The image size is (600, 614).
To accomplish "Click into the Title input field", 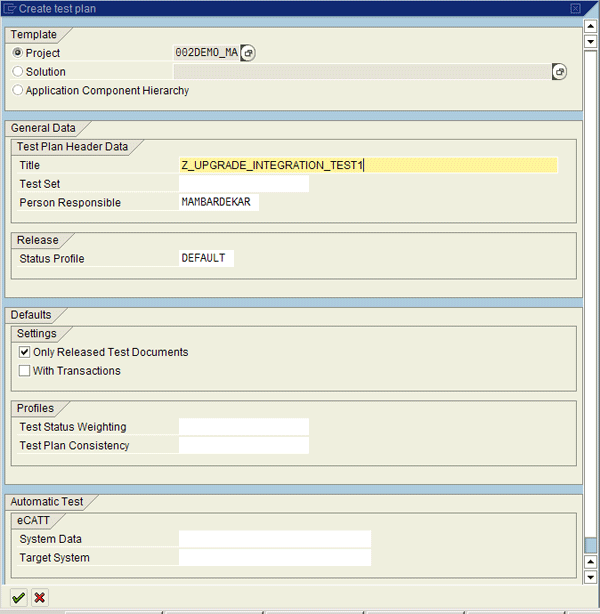I will 367,165.
